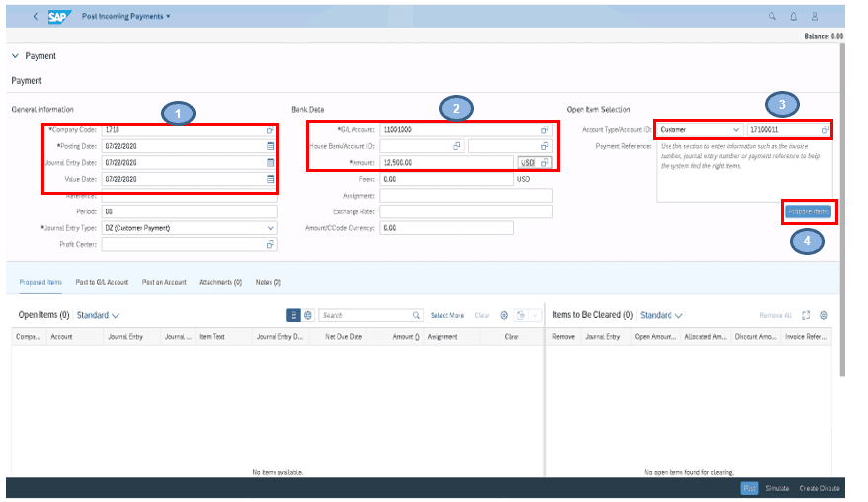This screenshot has height=502, width=868.
Task: Expand the Account Type Customer dropdown
Action: click(735, 129)
